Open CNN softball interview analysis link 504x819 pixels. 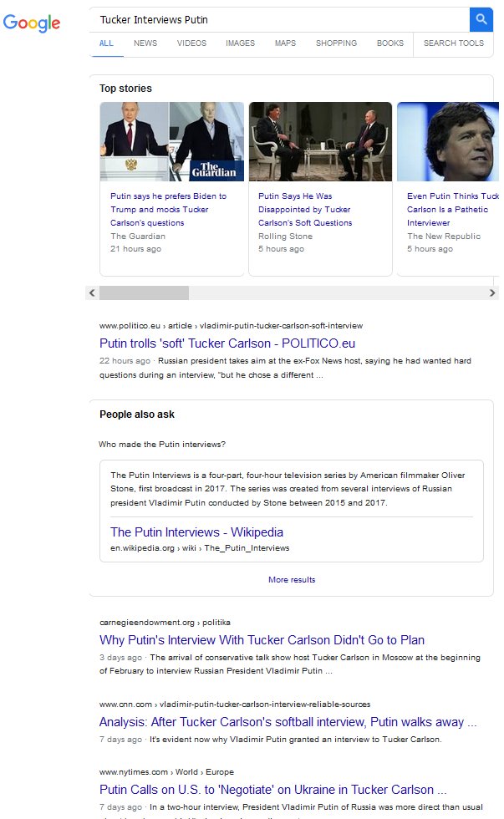click(288, 722)
